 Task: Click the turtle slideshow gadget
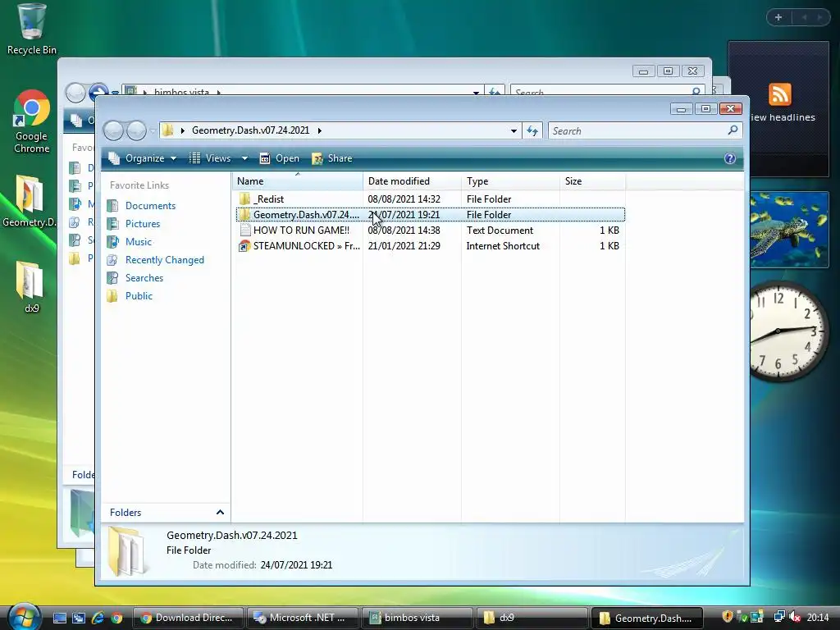coord(790,230)
